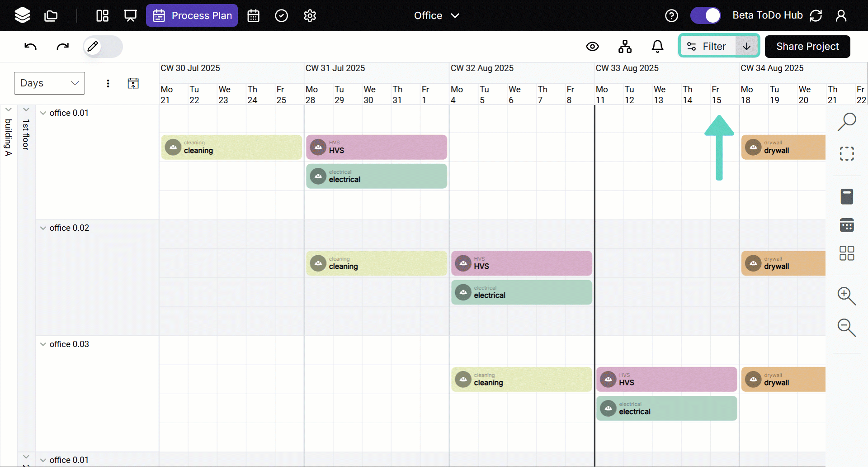The image size is (868, 467).
Task: Toggle visibility with the eye icon
Action: tap(592, 46)
